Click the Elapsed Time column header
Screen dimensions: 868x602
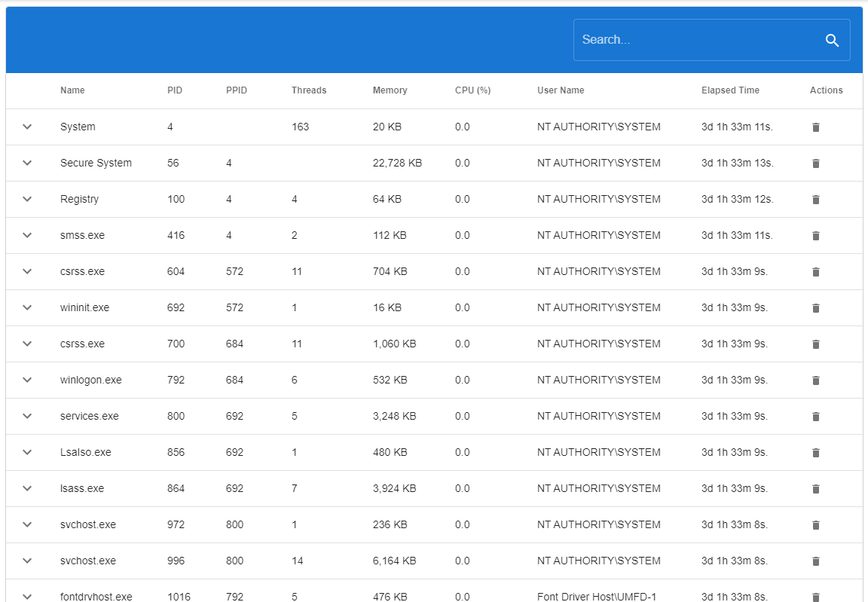(730, 90)
